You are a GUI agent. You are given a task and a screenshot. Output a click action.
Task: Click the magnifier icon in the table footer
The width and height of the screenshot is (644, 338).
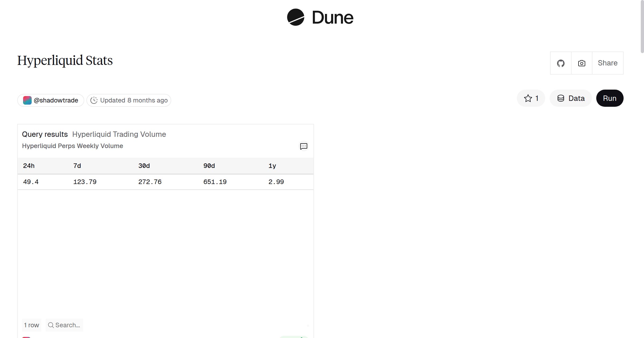coord(50,325)
